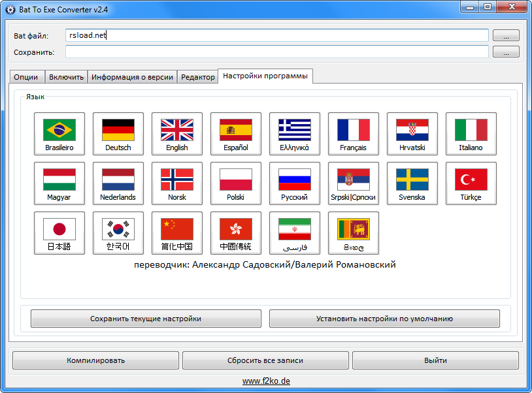Click Сохранить текущие настройки button

(x=146, y=319)
